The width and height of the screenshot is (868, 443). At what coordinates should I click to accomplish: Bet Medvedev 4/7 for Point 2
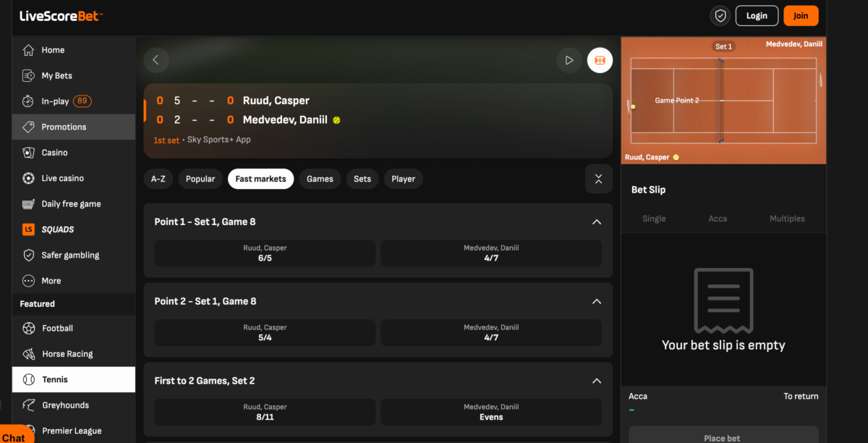click(491, 333)
